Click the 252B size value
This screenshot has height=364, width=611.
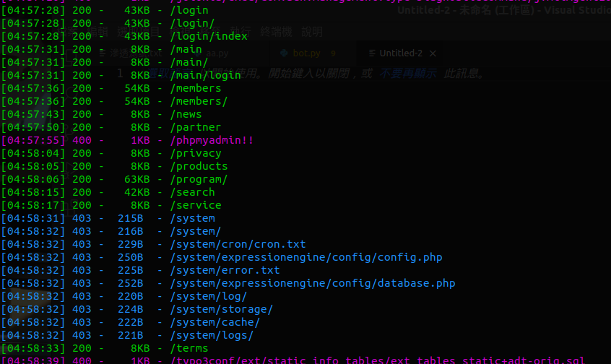[x=131, y=283]
